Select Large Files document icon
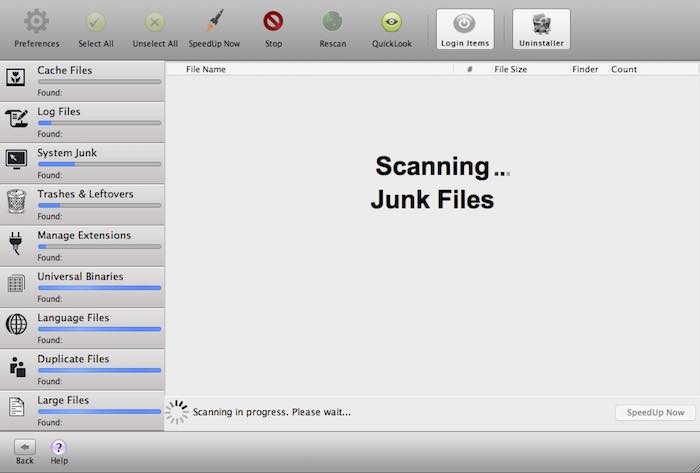Screen dimensions: 700x473 click(17, 407)
